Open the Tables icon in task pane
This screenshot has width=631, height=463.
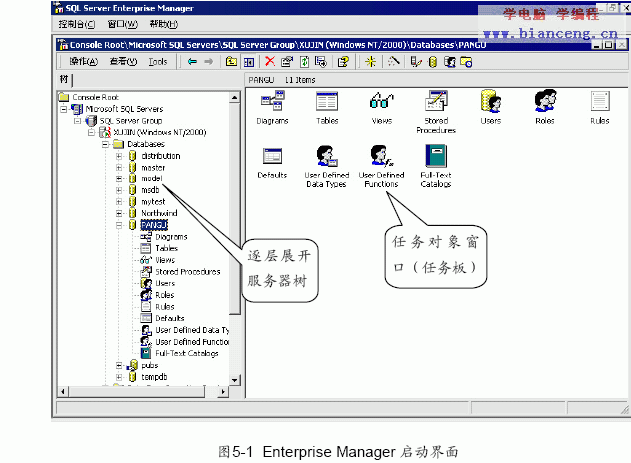[x=327, y=101]
